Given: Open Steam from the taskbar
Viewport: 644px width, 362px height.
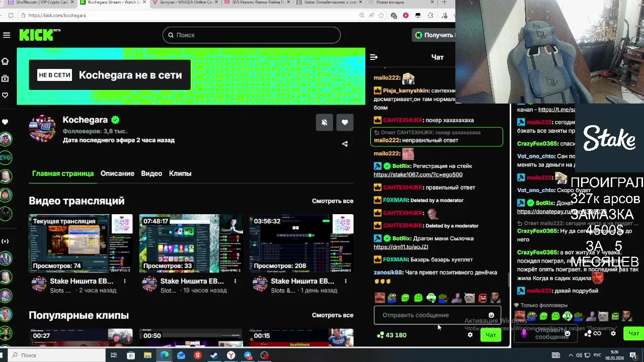Looking at the screenshot, I should [214, 355].
